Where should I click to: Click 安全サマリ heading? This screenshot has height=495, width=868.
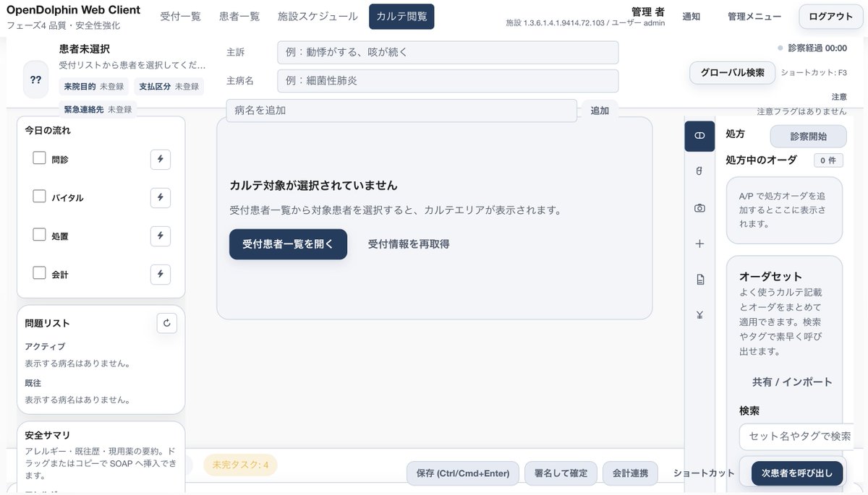click(x=48, y=435)
